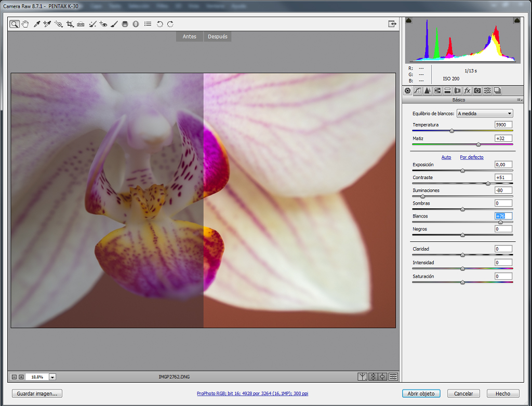Click the Contraste slider handle
Image resolution: width=532 pixels, height=406 pixels.
[x=488, y=183]
